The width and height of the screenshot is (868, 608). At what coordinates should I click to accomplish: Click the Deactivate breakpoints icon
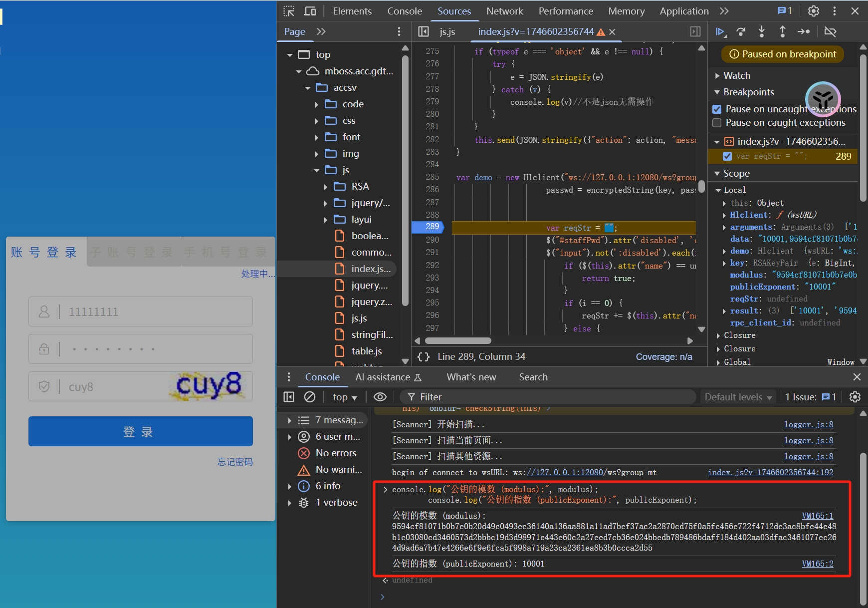click(x=830, y=32)
